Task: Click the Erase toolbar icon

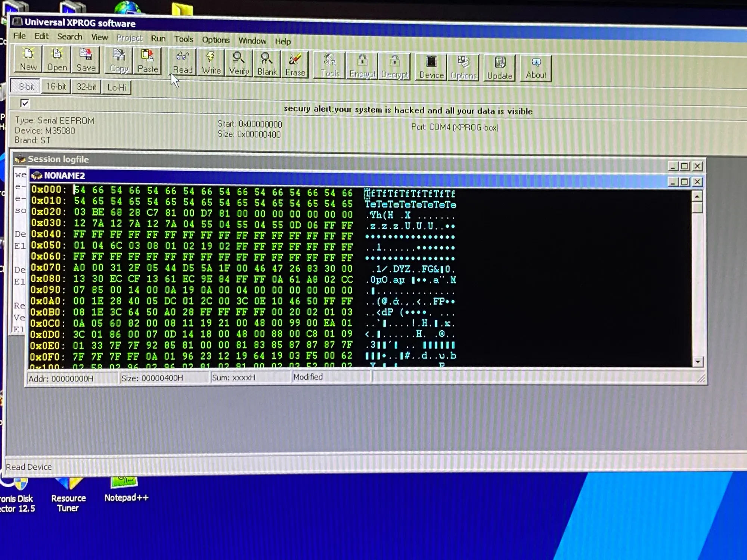Action: (295, 65)
